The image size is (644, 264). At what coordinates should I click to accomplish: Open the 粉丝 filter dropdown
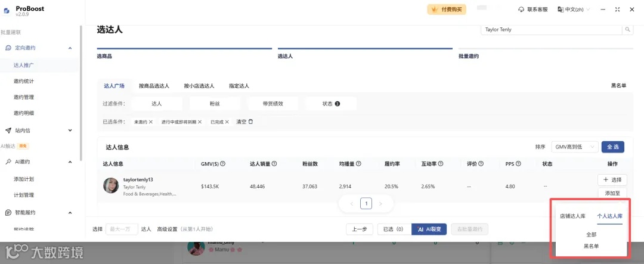pyautogui.click(x=215, y=104)
